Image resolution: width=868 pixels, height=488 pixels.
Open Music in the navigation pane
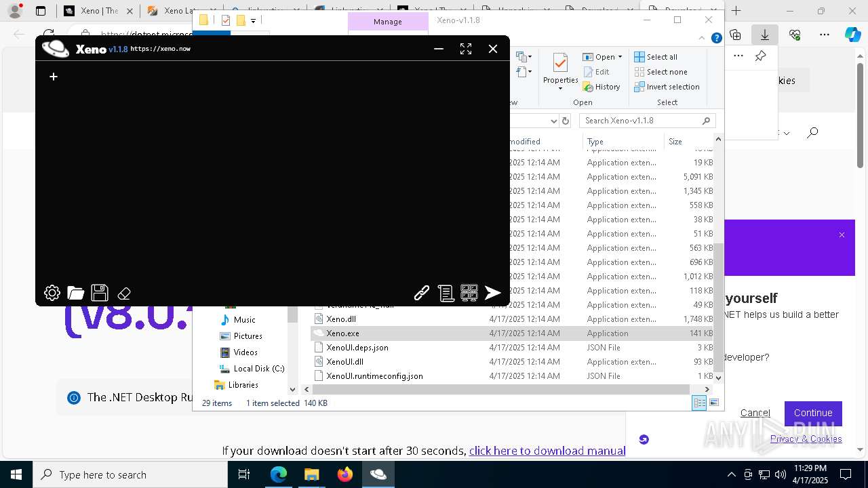237,319
